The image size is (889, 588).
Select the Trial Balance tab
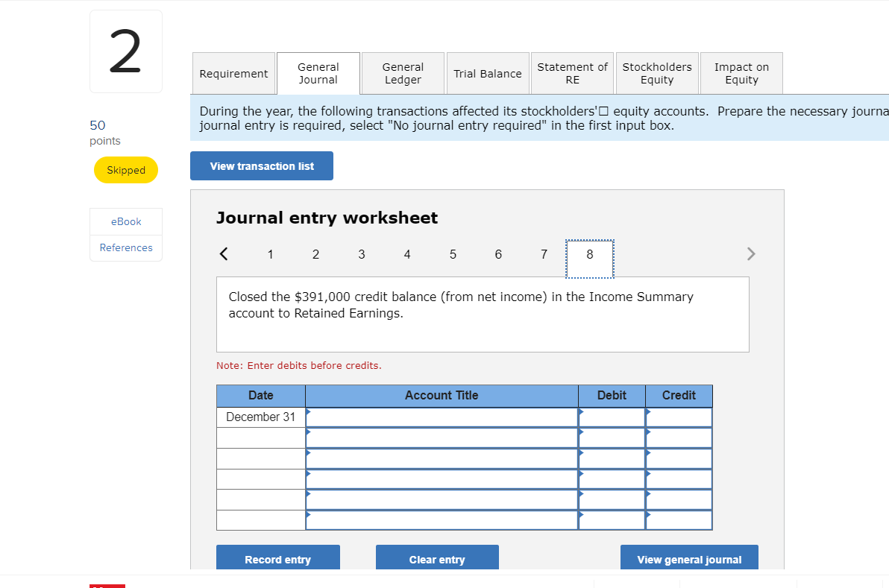coord(488,73)
